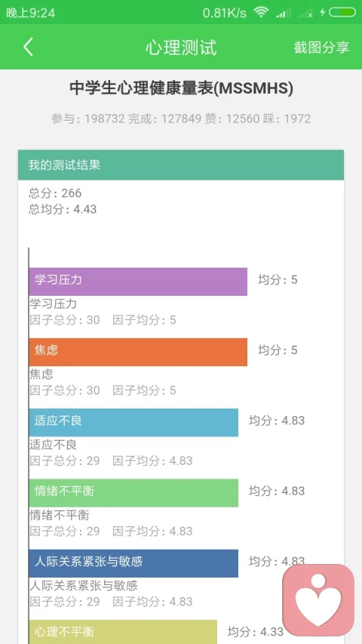Screen dimensions: 362x644
Task: Select the 心理测试 header title
Action: click(181, 48)
